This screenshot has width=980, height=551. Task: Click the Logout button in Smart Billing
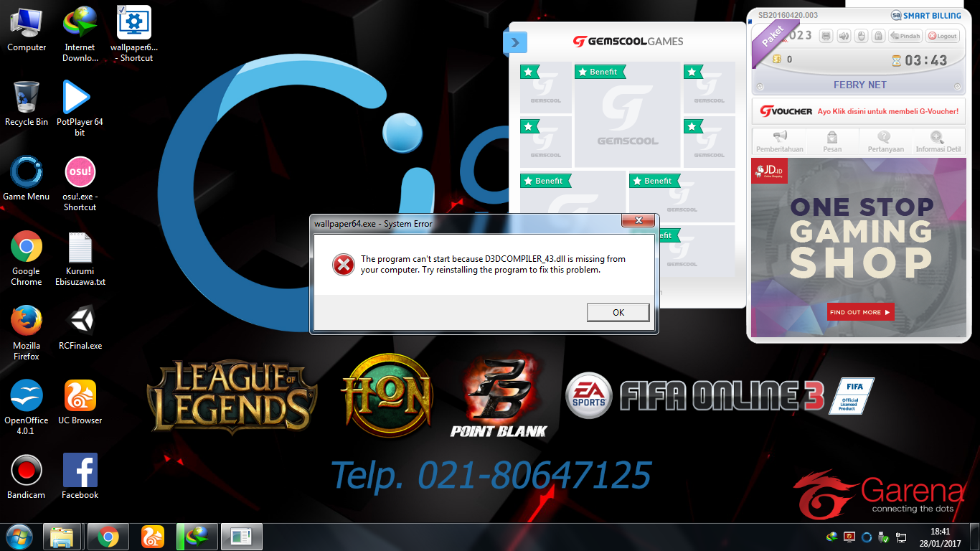[x=942, y=36]
